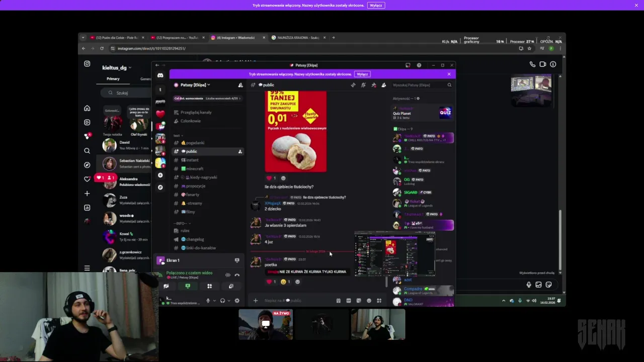This screenshot has width=644, height=362.
Task: Expand server boost goal arrow
Action: coord(240,98)
